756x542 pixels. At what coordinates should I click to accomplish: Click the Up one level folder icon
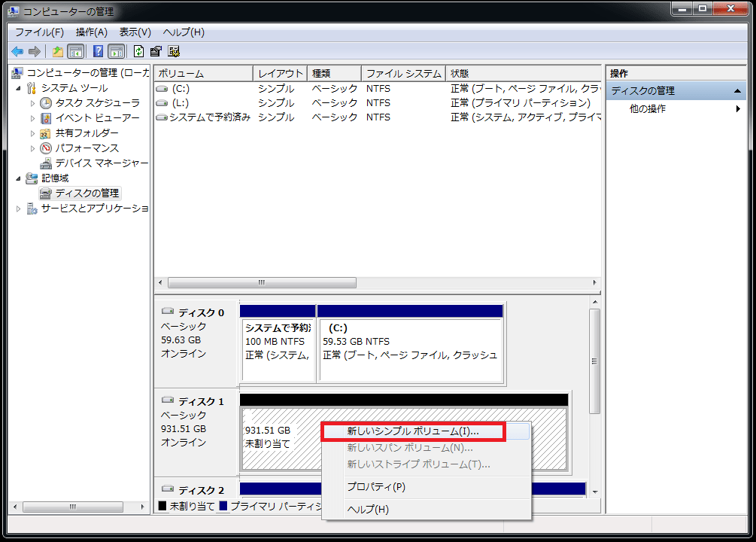(x=58, y=51)
